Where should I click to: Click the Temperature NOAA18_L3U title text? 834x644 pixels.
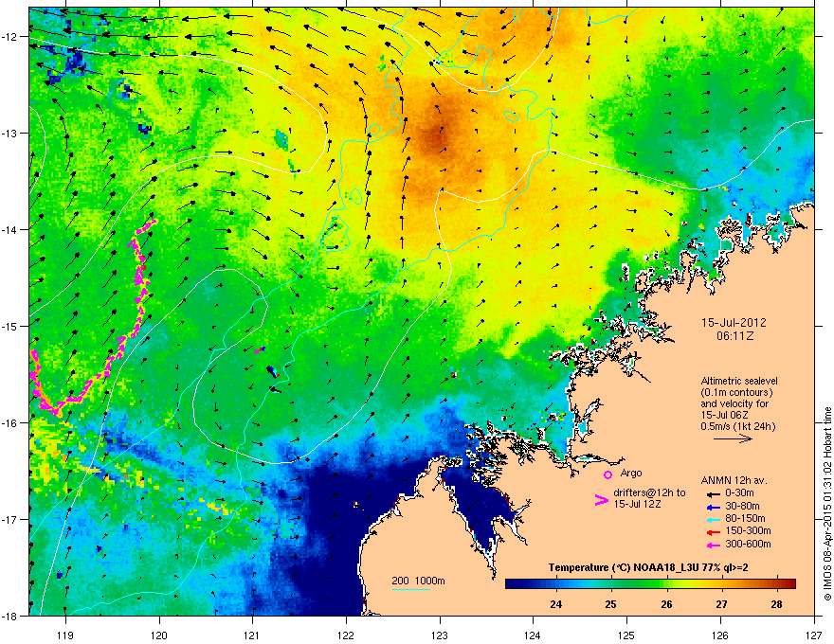pos(648,568)
